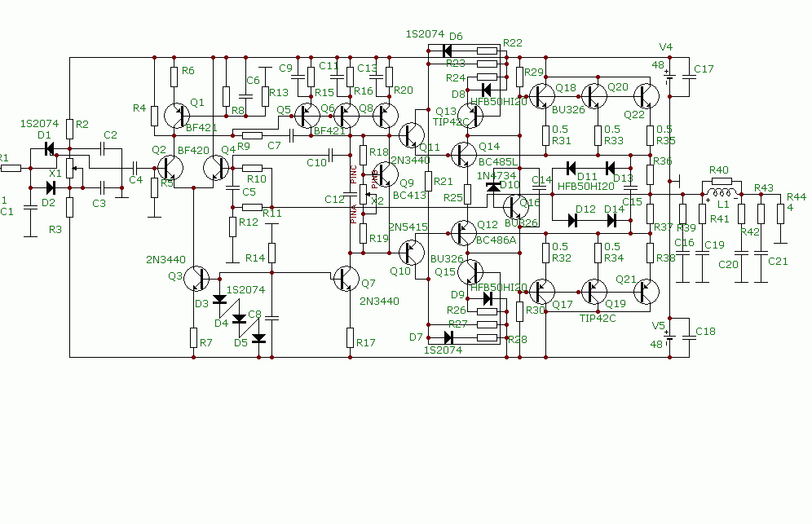Select diode D6 symbol at the top
812x524 pixels.
coord(447,51)
